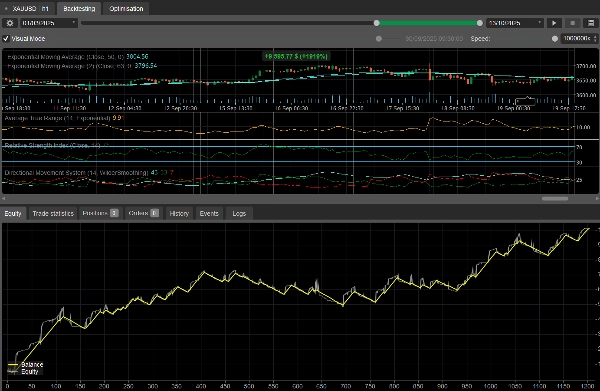Click the chart scrollbar right arrow
Viewport: 600px width, 391px height.
click(x=597, y=199)
